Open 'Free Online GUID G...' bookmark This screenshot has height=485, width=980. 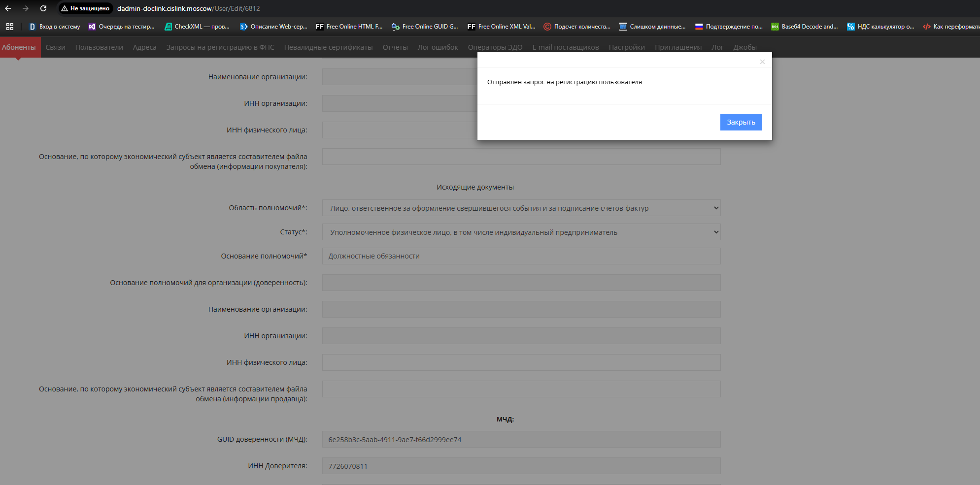(x=425, y=27)
